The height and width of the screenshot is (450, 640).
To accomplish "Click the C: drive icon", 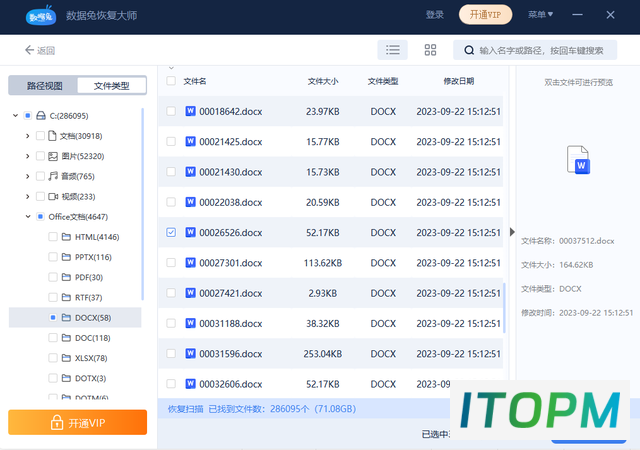I will 41,116.
